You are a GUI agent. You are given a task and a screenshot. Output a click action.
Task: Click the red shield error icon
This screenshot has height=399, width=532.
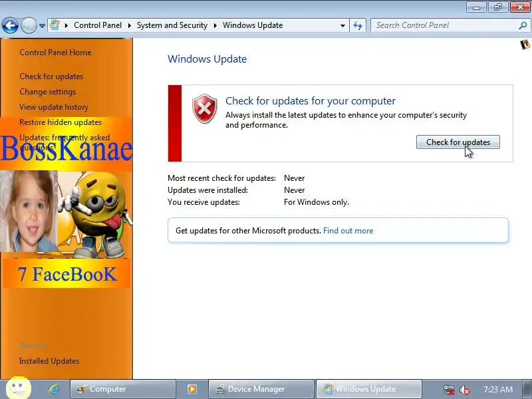click(x=205, y=108)
